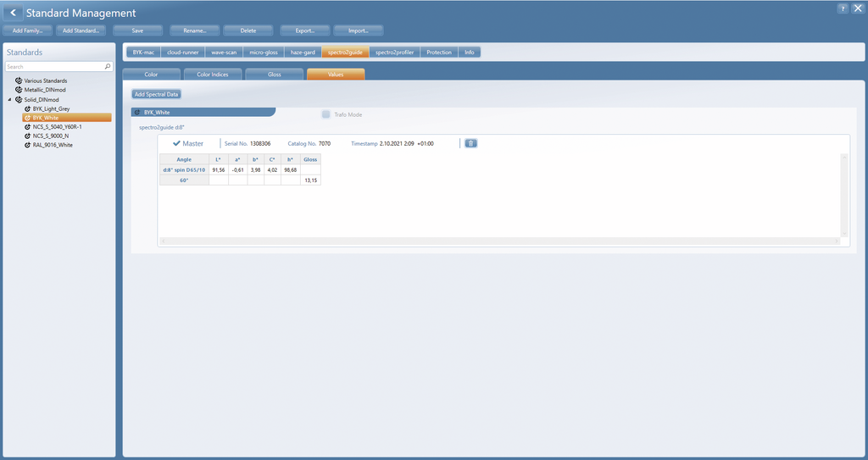Click the b* value 3,98
Screen dimensions: 868x460
(256, 170)
